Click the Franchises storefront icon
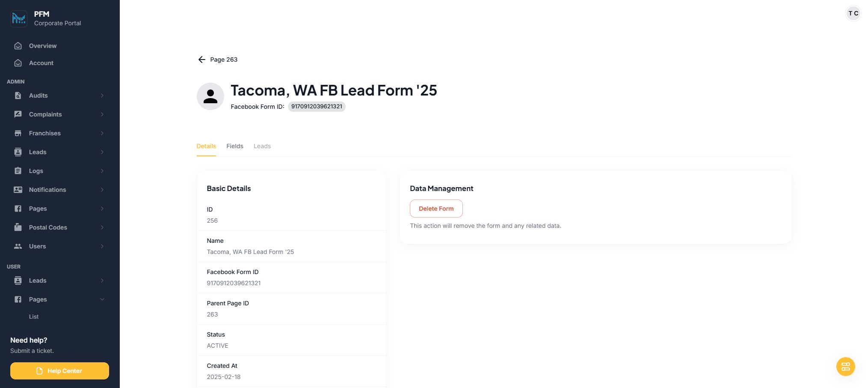 (18, 133)
